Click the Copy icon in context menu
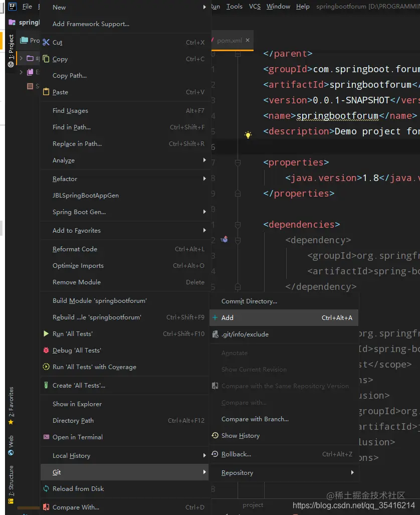This screenshot has height=515, width=420. point(46,59)
